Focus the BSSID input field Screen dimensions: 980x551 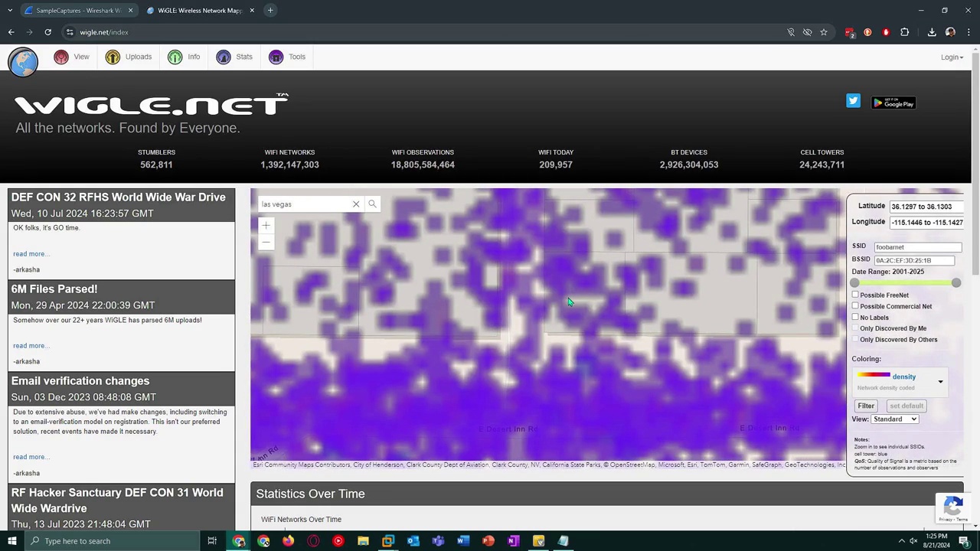click(914, 260)
